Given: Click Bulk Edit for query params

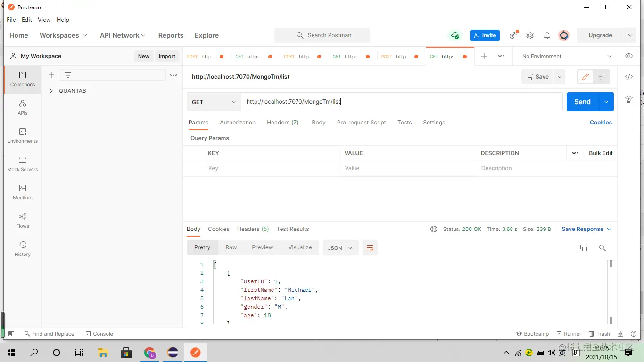Looking at the screenshot, I should tap(601, 153).
